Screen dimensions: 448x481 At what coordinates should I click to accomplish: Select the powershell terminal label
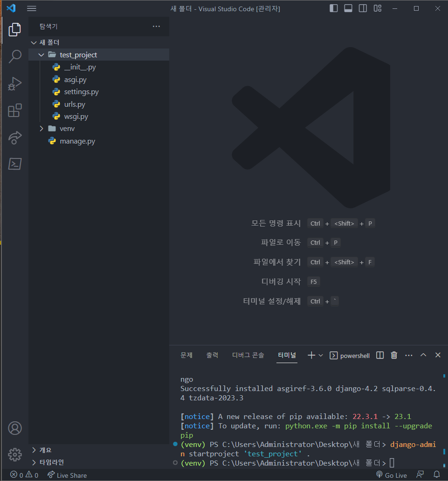tap(350, 356)
